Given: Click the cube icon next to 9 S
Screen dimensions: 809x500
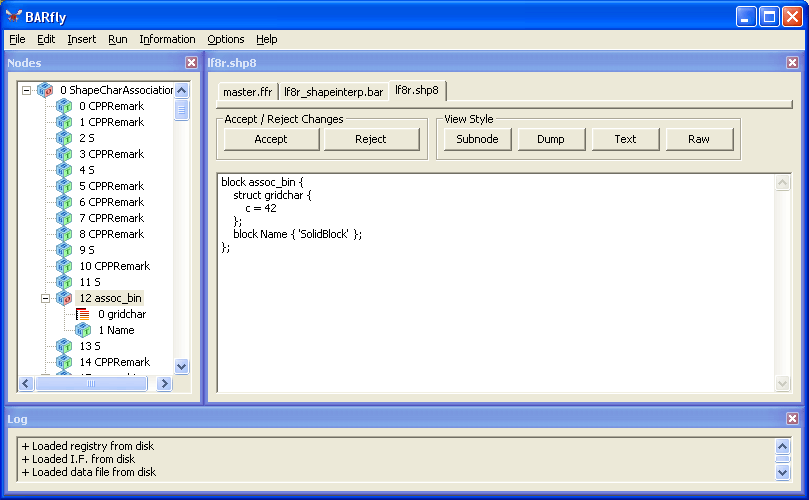Looking at the screenshot, I should [64, 250].
